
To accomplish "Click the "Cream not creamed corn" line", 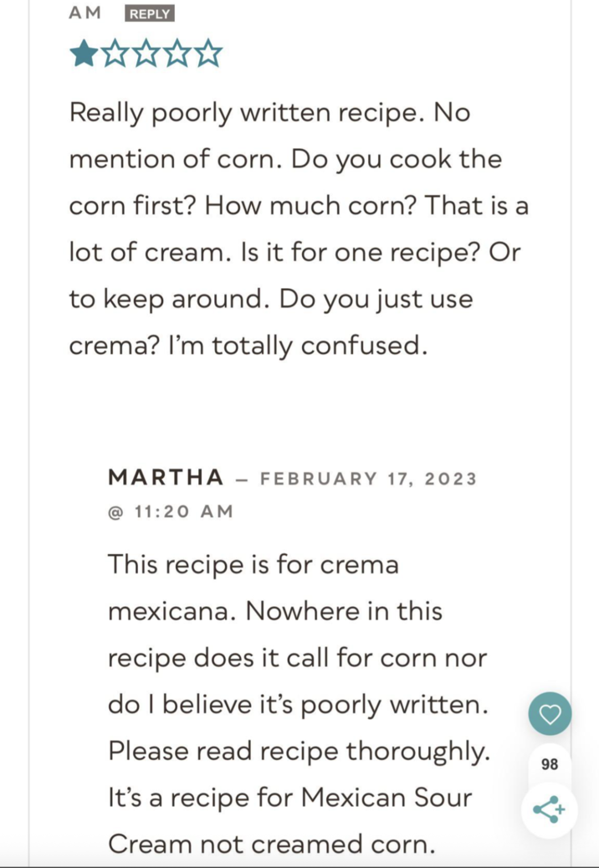I will tap(271, 844).
